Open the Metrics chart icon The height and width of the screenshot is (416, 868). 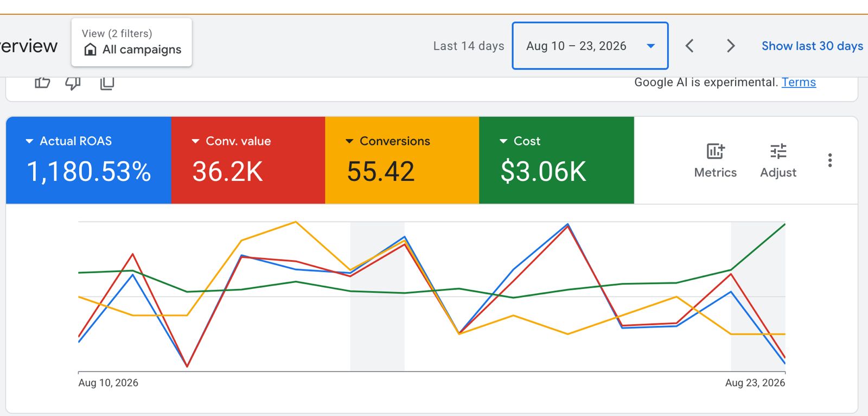point(716,151)
